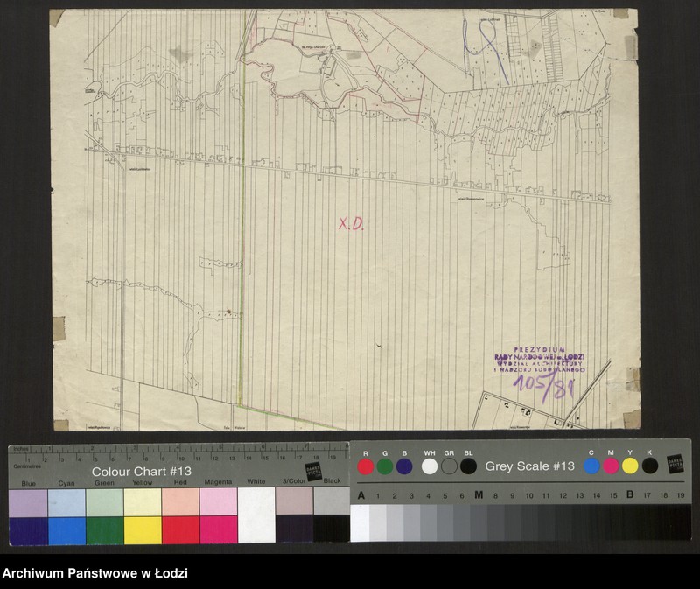Click the green G dot on grey scale
The width and height of the screenshot is (700, 589).
(x=385, y=466)
